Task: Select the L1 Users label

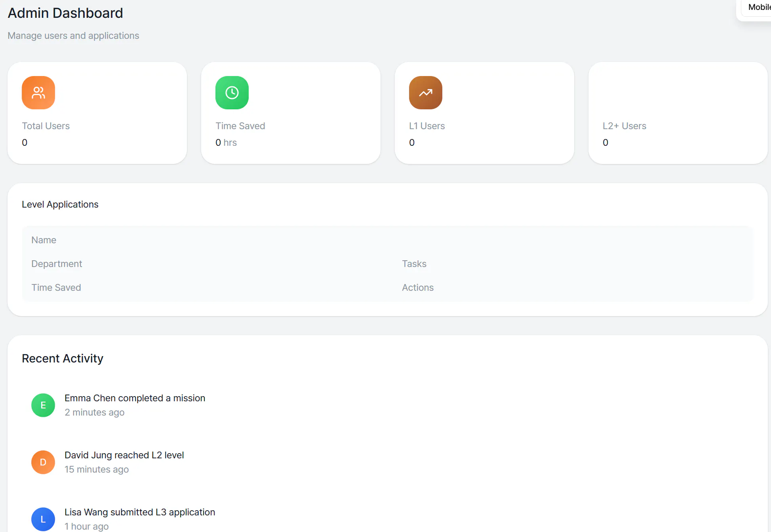Action: click(x=427, y=126)
